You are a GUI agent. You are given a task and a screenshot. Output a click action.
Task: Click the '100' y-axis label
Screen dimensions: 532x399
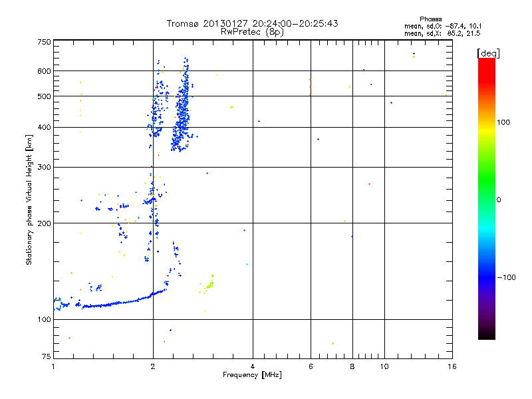(44, 320)
